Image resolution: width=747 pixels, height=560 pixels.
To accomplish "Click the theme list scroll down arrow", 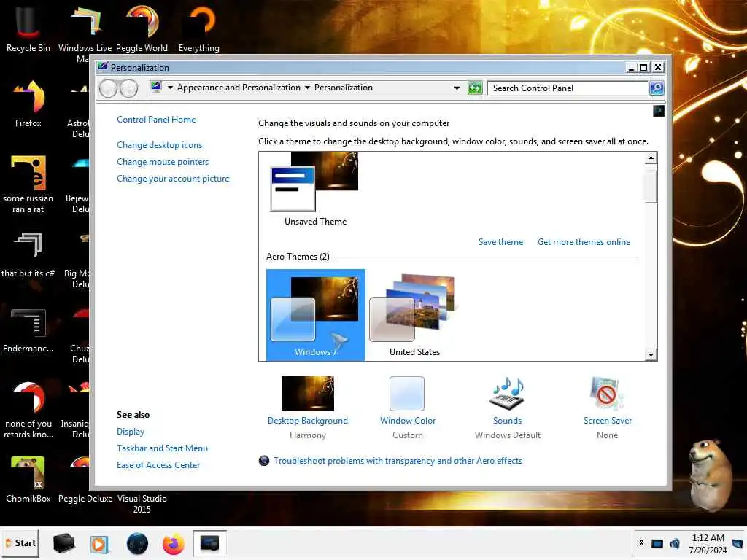I will click(x=651, y=355).
